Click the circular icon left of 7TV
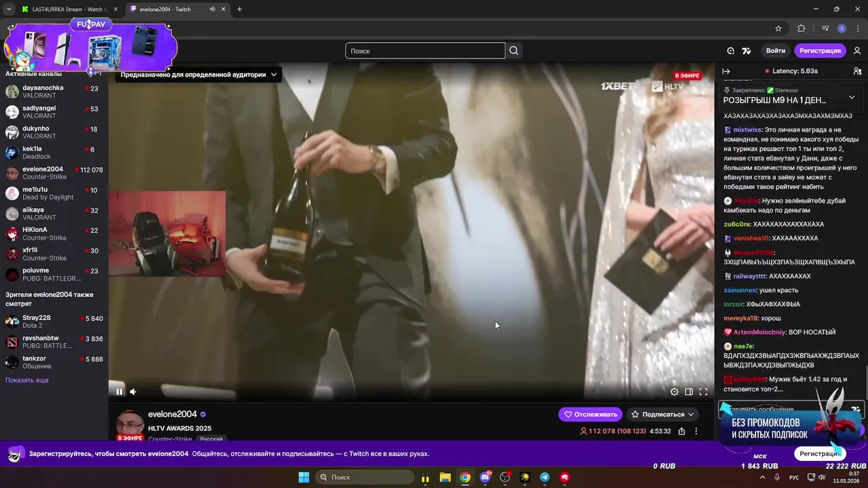Viewport: 868px width, 488px height. (x=730, y=51)
